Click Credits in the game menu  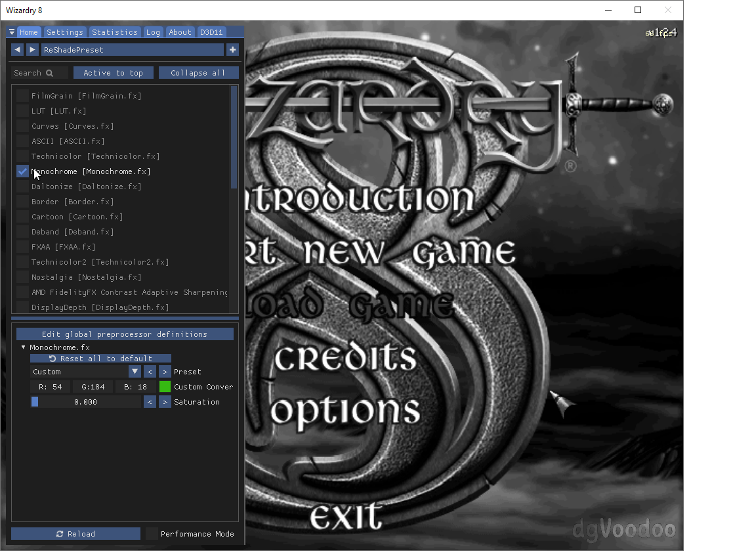[345, 357]
